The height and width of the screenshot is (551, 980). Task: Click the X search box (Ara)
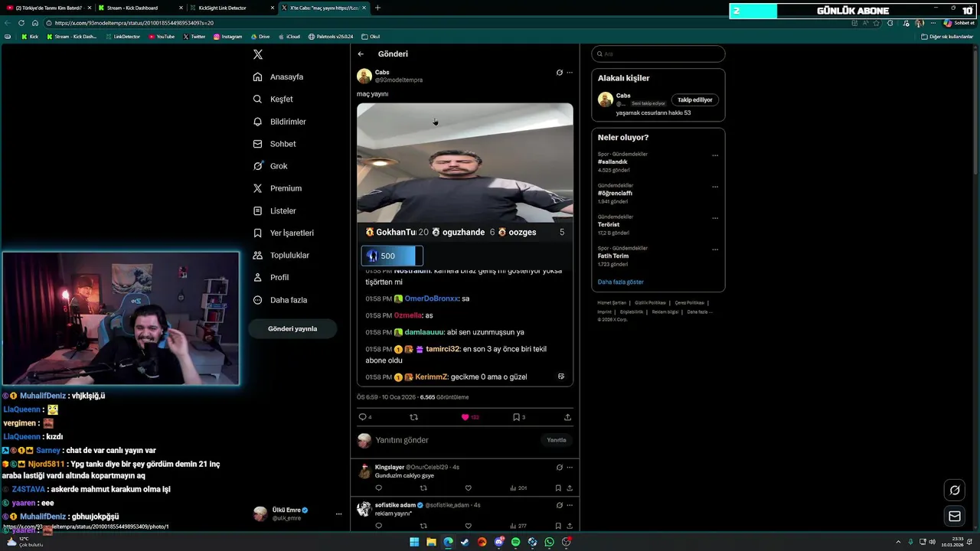click(x=658, y=54)
